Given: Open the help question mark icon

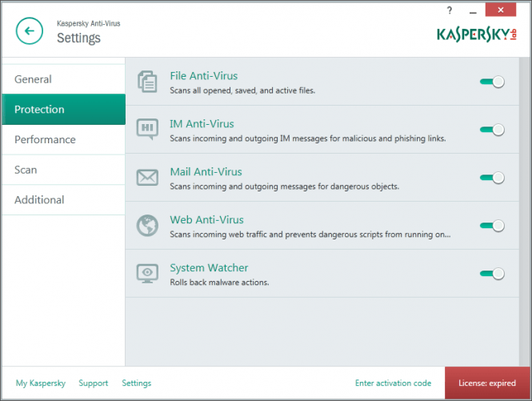Looking at the screenshot, I should coord(450,10).
